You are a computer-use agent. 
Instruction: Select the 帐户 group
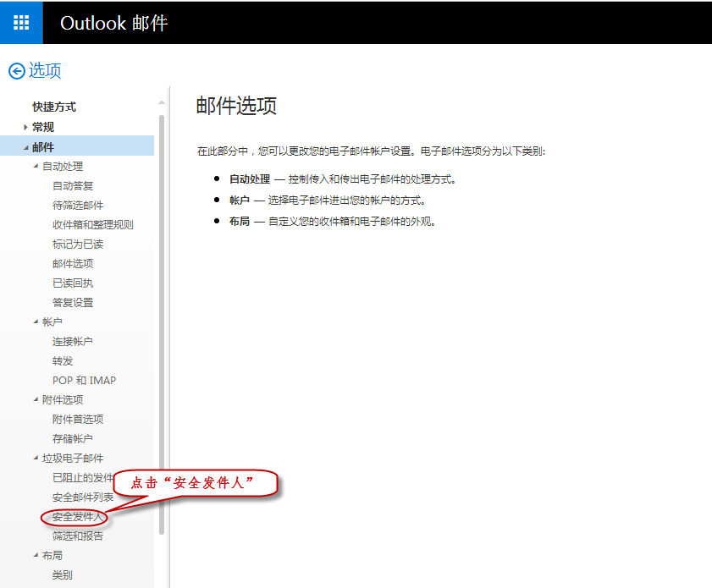pos(52,322)
